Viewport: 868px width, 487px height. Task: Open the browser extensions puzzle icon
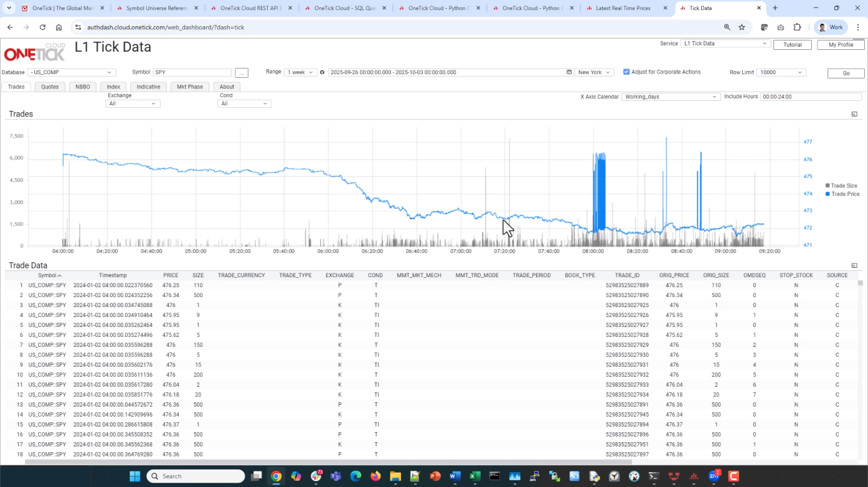click(x=796, y=27)
